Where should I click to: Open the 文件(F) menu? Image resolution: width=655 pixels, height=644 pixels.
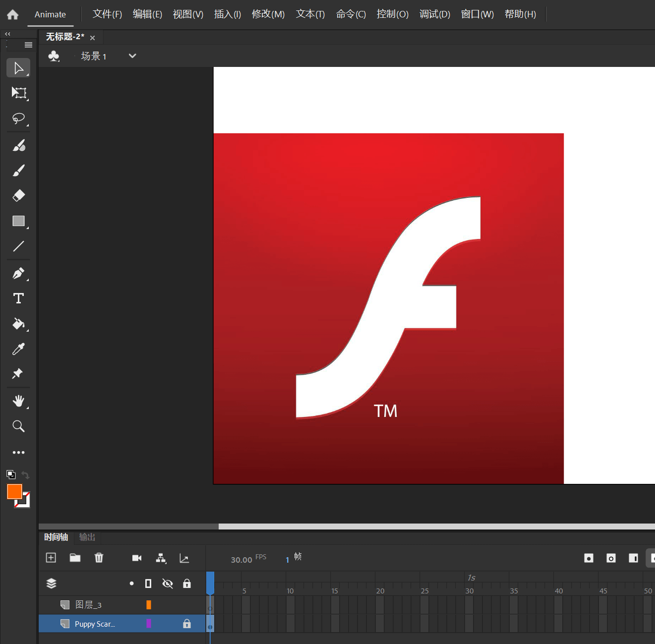click(107, 14)
